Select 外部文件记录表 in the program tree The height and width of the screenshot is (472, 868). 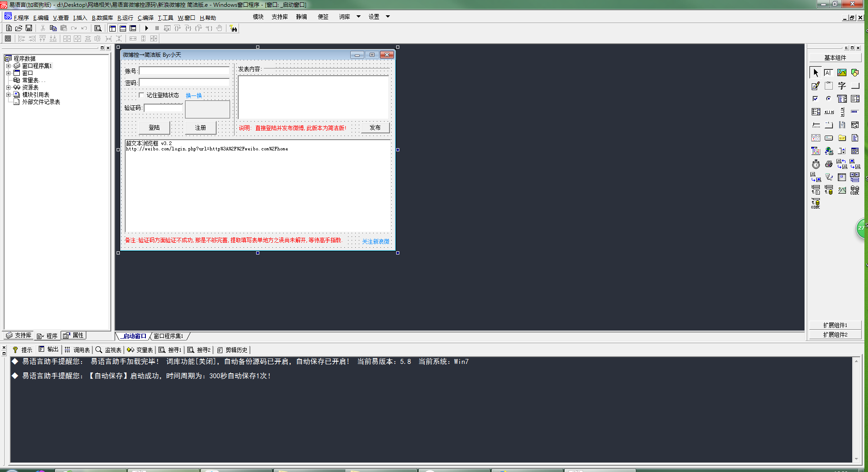pyautogui.click(x=41, y=102)
